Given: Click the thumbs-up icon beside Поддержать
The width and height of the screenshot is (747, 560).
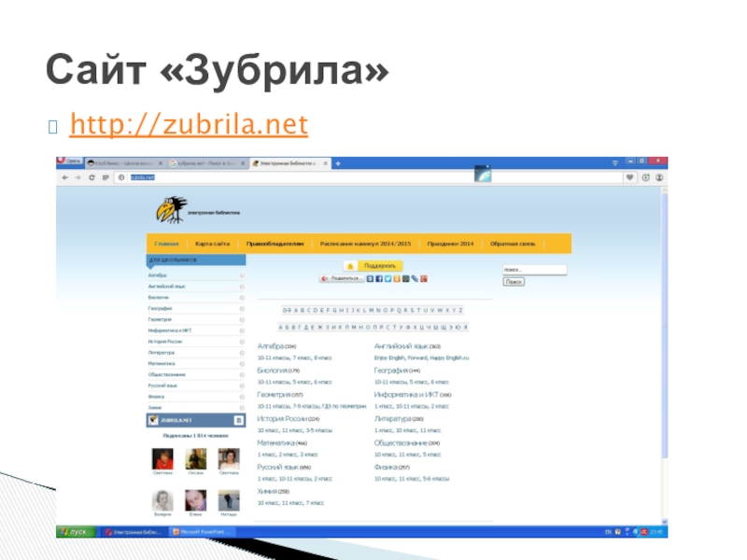Looking at the screenshot, I should pyautogui.click(x=350, y=266).
